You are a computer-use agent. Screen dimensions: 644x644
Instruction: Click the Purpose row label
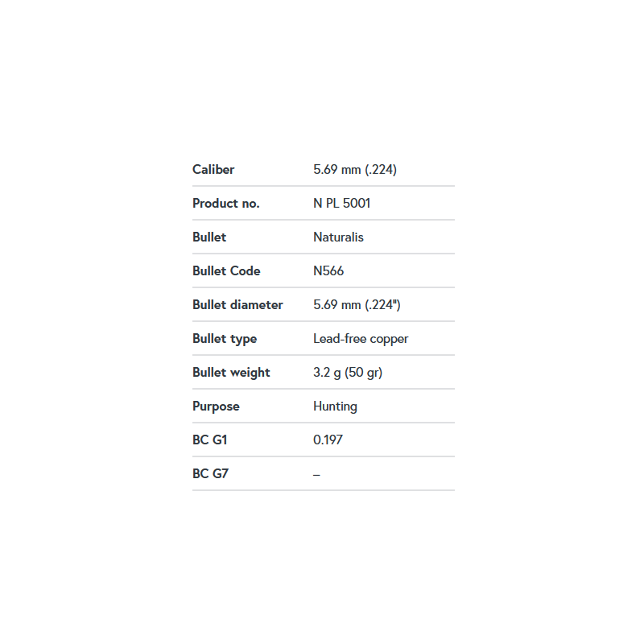click(x=216, y=407)
